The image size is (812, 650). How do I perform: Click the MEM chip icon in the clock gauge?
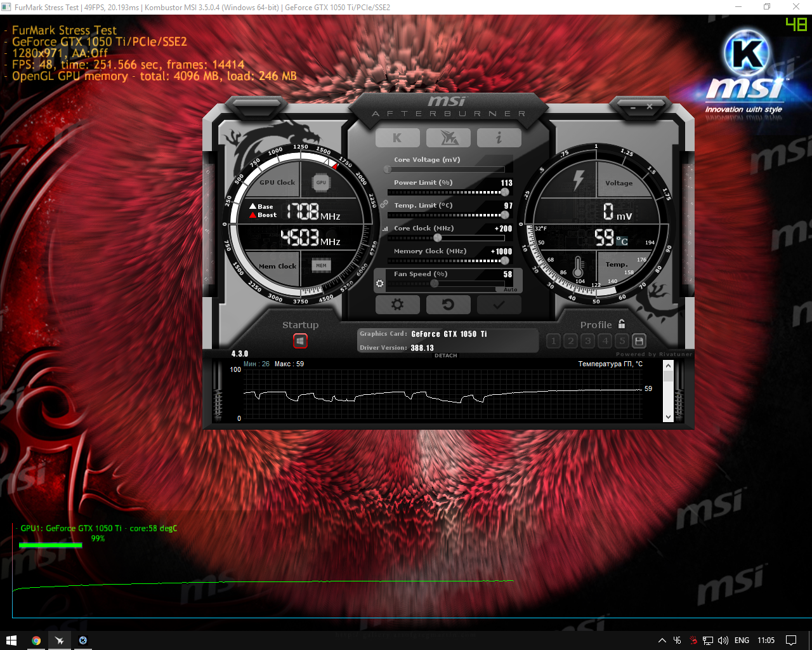click(x=321, y=265)
